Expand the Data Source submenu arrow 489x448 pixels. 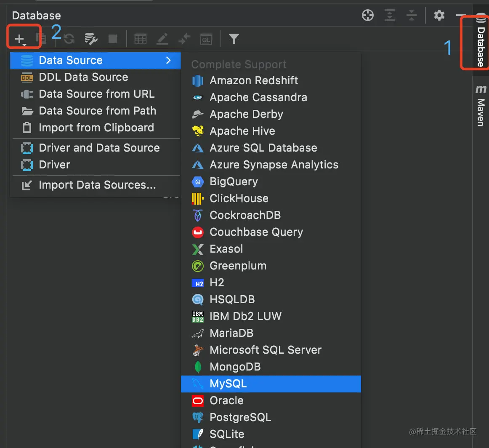click(168, 60)
